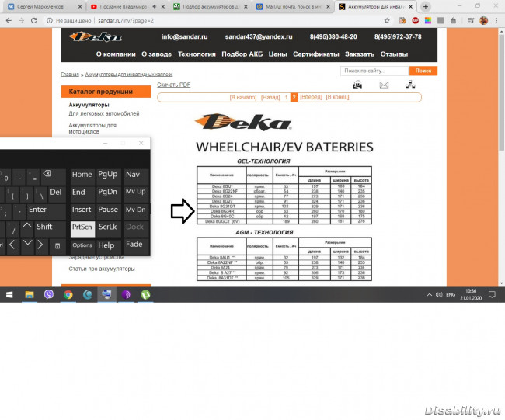Open Для легковых автомобилей catalog link

coord(103,113)
